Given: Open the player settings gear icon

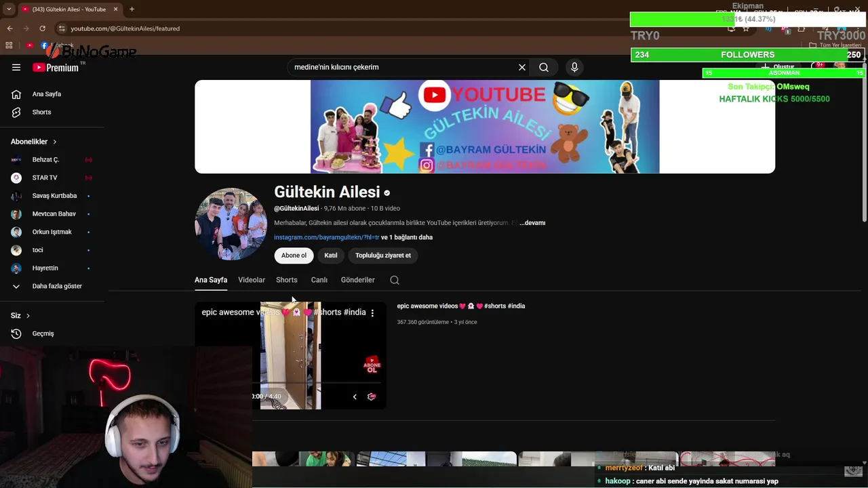Looking at the screenshot, I should [372, 396].
